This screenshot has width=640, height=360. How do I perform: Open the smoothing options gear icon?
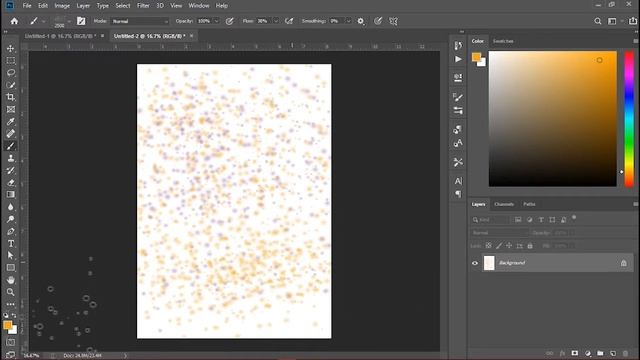point(360,21)
